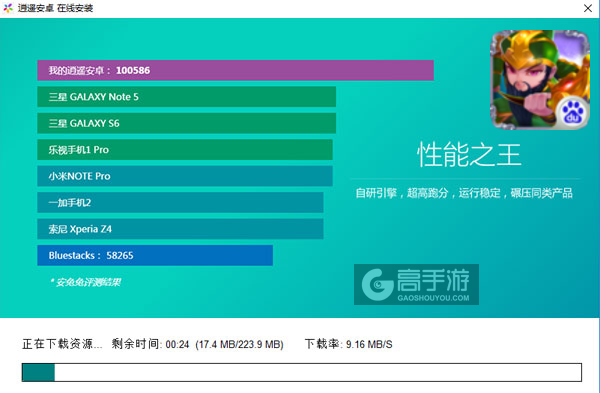The image size is (600, 393).
Task: Click the 逍遥安卓 在线安装 window title
Action: (55, 8)
